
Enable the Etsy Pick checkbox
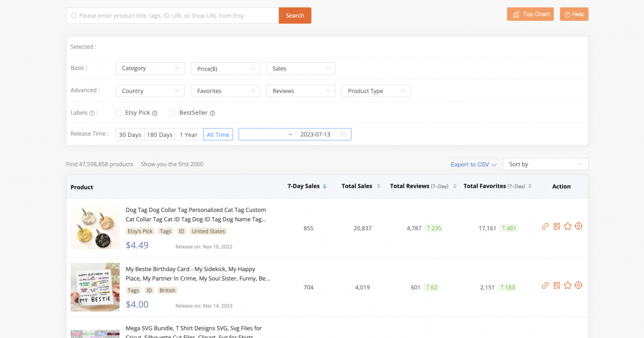point(118,113)
